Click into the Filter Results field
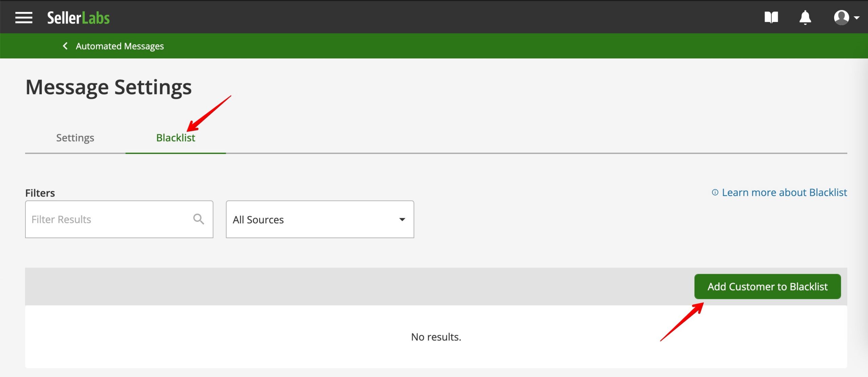 (119, 219)
